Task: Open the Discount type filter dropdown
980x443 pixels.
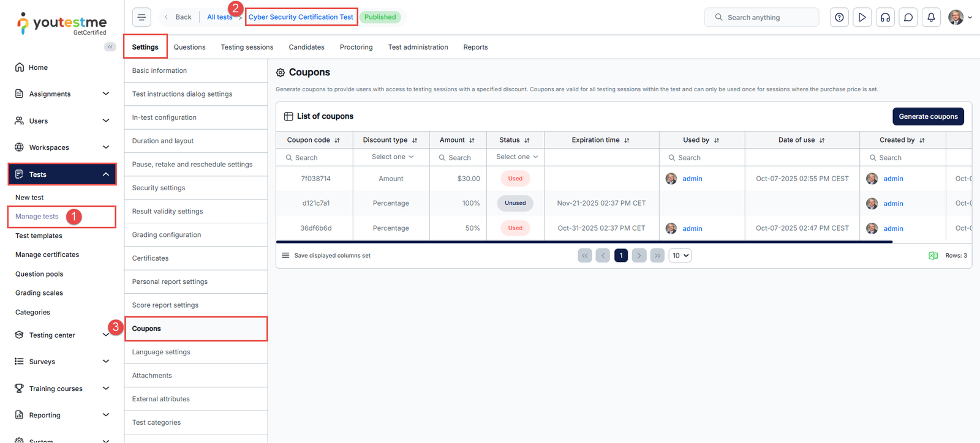Action: pos(392,157)
